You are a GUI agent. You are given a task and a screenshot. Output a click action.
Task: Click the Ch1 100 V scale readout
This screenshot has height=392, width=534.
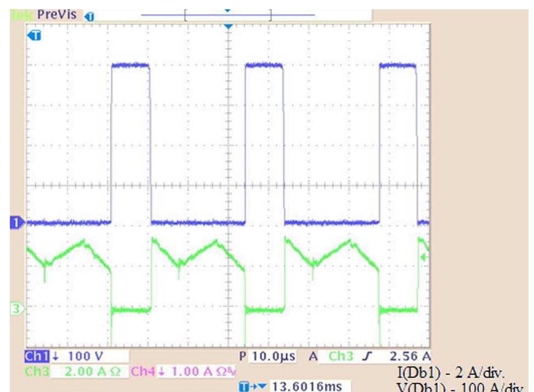pyautogui.click(x=85, y=357)
